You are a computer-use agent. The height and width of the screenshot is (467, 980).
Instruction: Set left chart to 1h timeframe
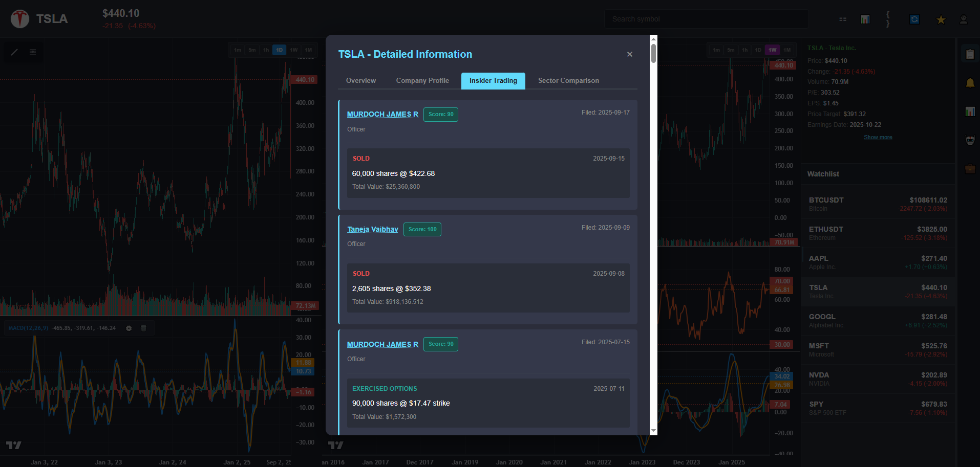tap(266, 50)
